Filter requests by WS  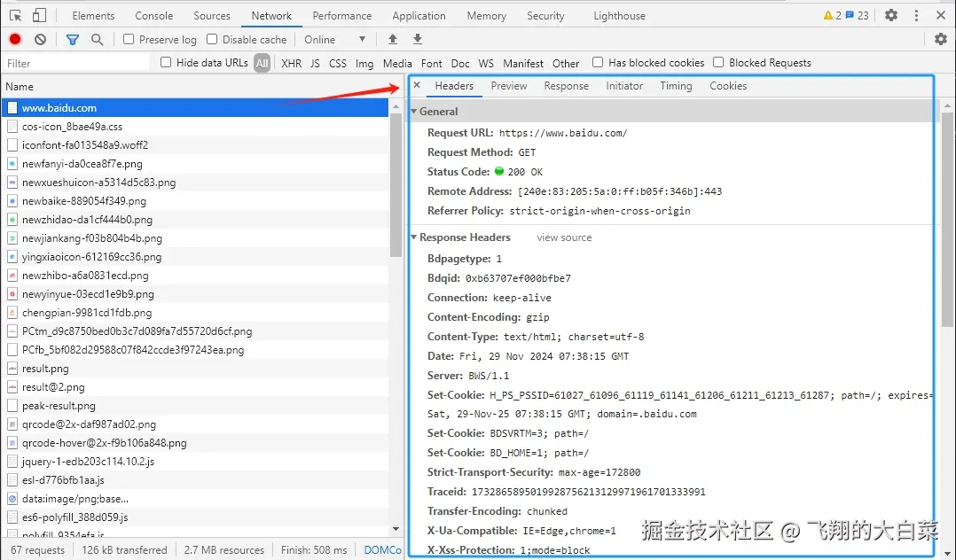[486, 64]
